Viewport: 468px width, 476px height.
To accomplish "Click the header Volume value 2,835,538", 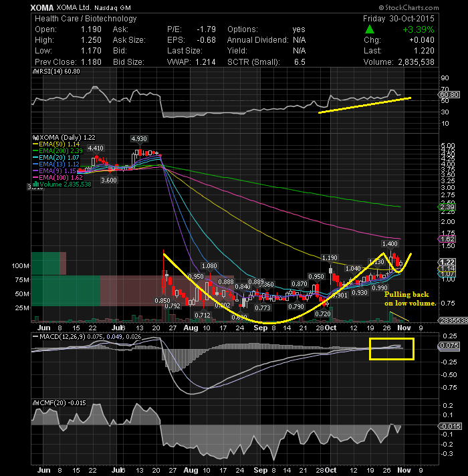I will (416, 62).
